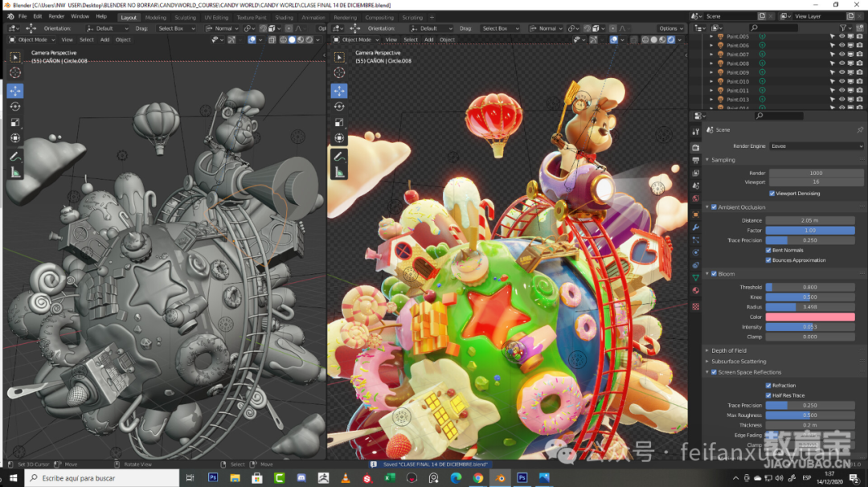
Task: Activate the Move tool in left viewport
Action: [x=15, y=90]
